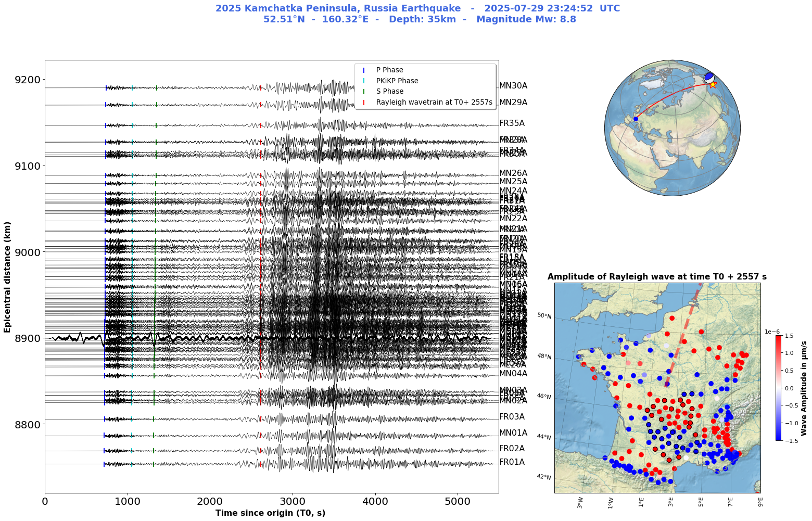Click the P Phase legend entry
The width and height of the screenshot is (812, 521).
pos(389,70)
